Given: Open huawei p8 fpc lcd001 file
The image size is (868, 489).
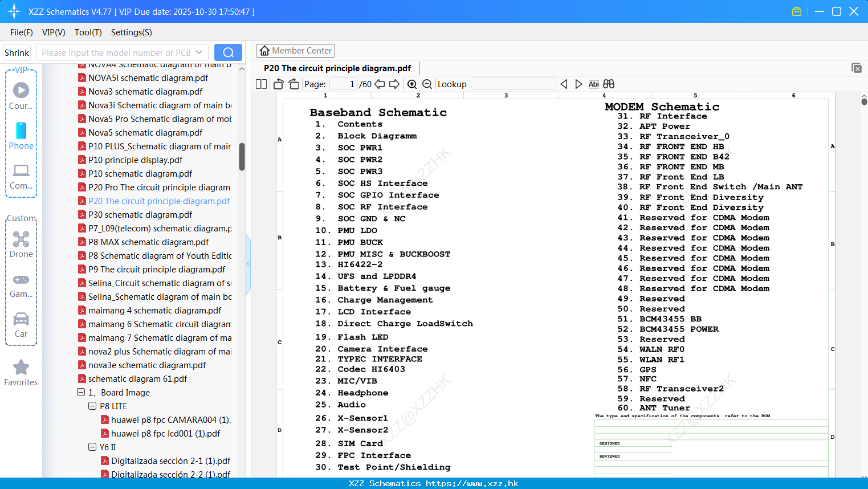Looking at the screenshot, I should point(165,433).
